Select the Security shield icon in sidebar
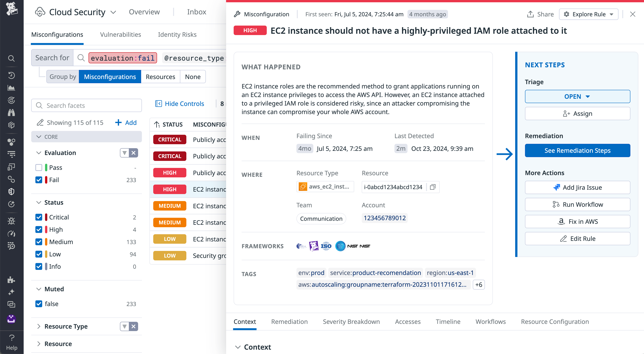The height and width of the screenshot is (354, 644). (12, 192)
